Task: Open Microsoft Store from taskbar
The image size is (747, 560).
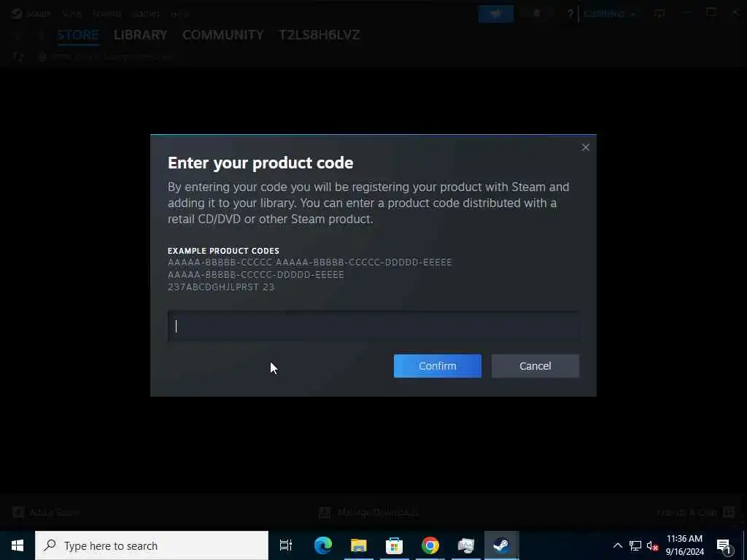Action: (x=394, y=545)
